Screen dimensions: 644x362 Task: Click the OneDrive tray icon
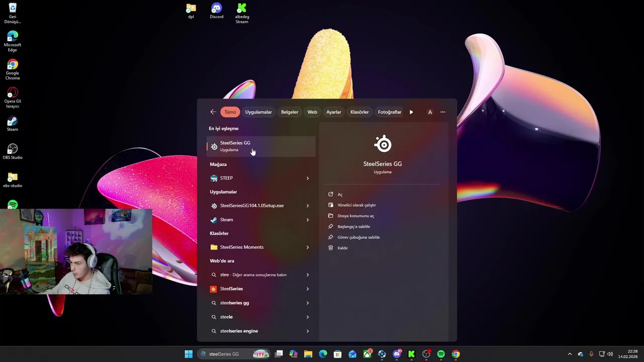(581, 354)
